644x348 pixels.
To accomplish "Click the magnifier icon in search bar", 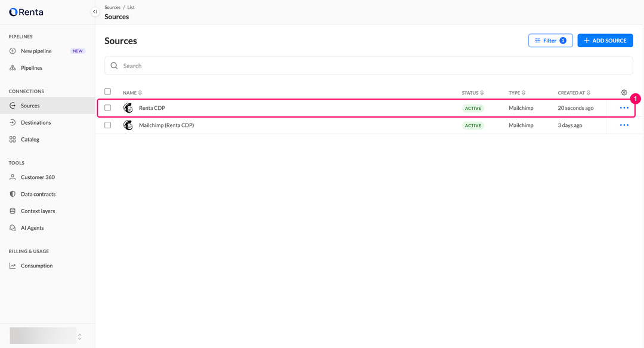I will pyautogui.click(x=114, y=66).
